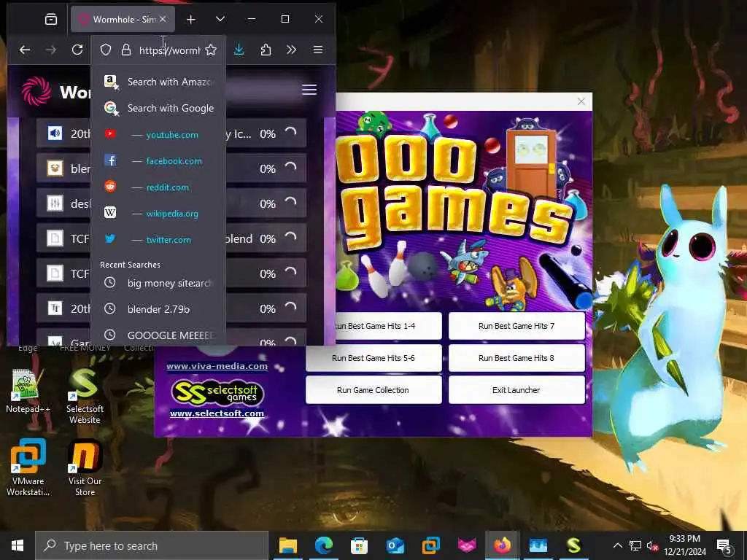747x560 pixels.
Task: Open Selectsoft launcher taskbar icon
Action: 573,545
